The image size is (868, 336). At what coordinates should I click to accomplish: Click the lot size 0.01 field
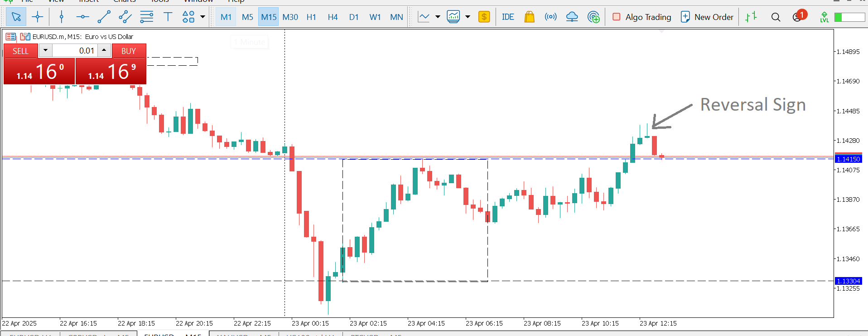pos(75,51)
